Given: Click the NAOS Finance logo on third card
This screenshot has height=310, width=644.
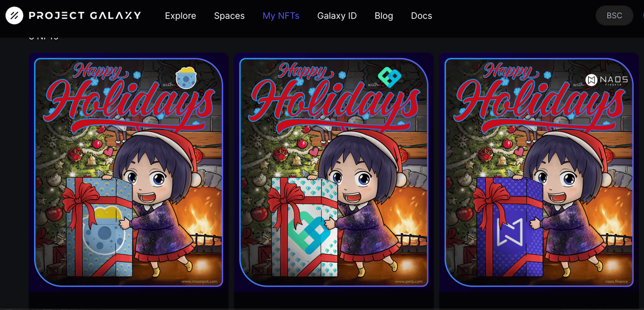Looking at the screenshot, I should click(x=606, y=80).
